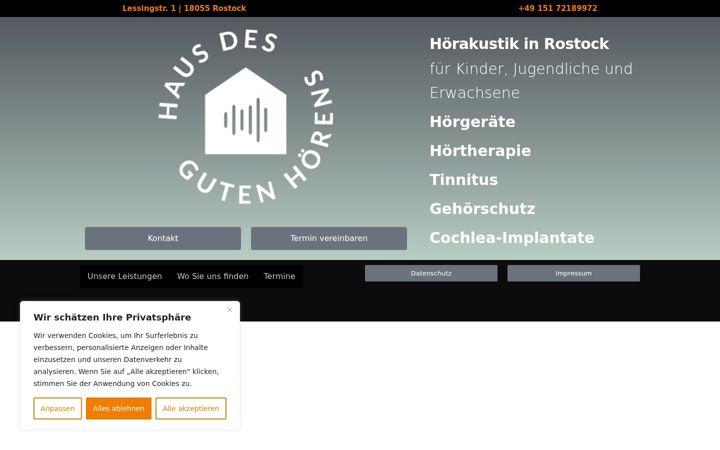Image resolution: width=720 pixels, height=450 pixels.
Task: Open Unsere Leistungen menu item
Action: (x=124, y=276)
